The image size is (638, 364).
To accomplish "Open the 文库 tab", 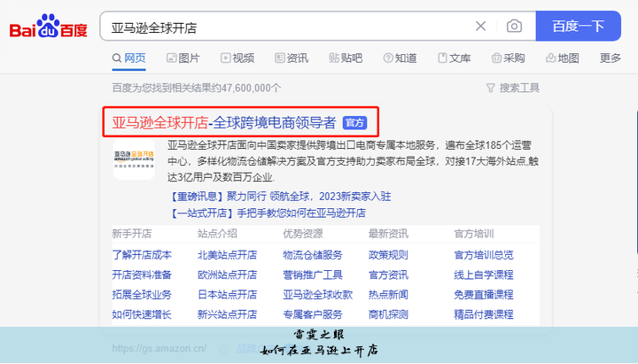I will click(x=453, y=58).
